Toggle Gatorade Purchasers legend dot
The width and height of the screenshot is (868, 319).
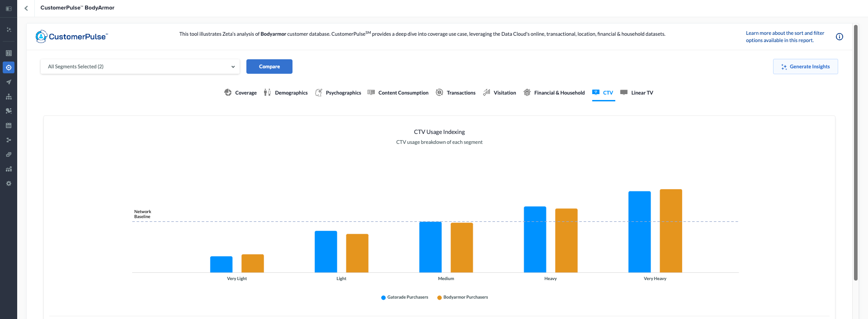pyautogui.click(x=383, y=298)
